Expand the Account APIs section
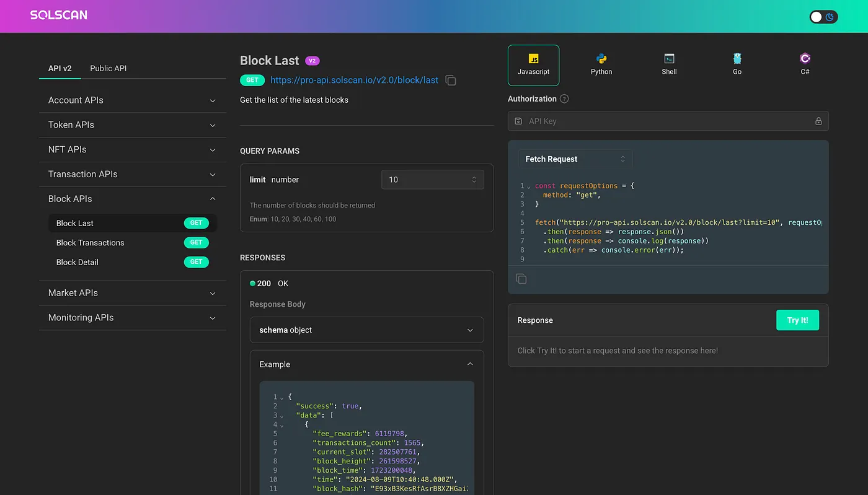The width and height of the screenshot is (868, 495). coord(133,100)
